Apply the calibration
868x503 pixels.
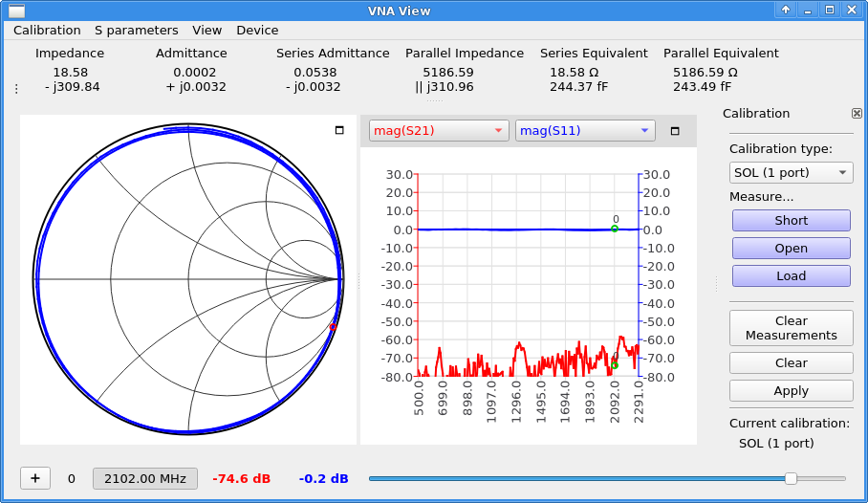pos(792,390)
